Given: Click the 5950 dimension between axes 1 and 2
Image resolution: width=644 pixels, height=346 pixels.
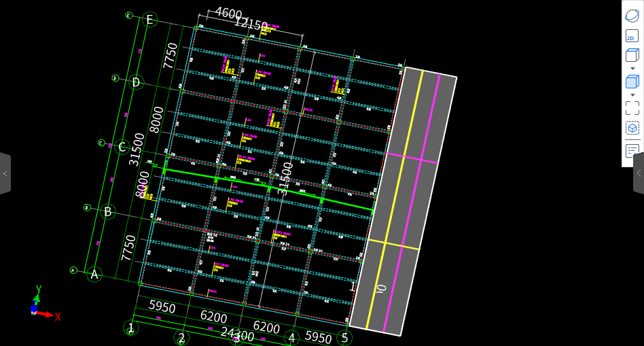Looking at the screenshot, I should 162,307.
